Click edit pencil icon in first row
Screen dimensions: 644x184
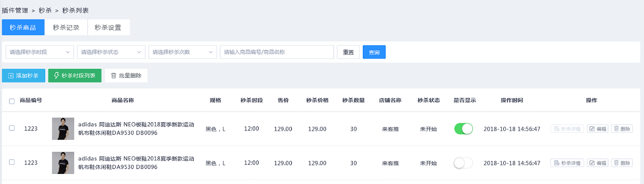coord(592,129)
